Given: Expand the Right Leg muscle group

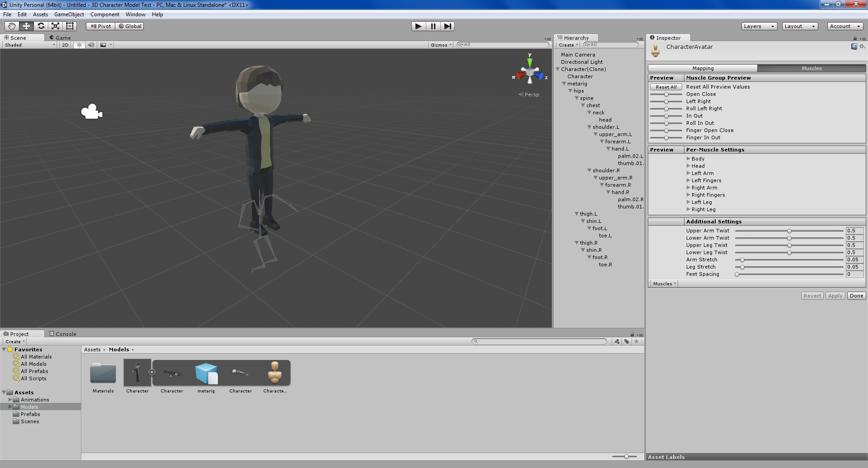Looking at the screenshot, I should coord(689,209).
